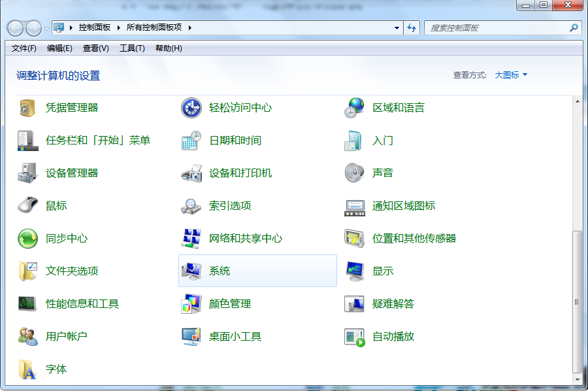Expand the address bar history dropdown
Image resolution: width=588 pixels, height=391 pixels.
click(x=397, y=27)
